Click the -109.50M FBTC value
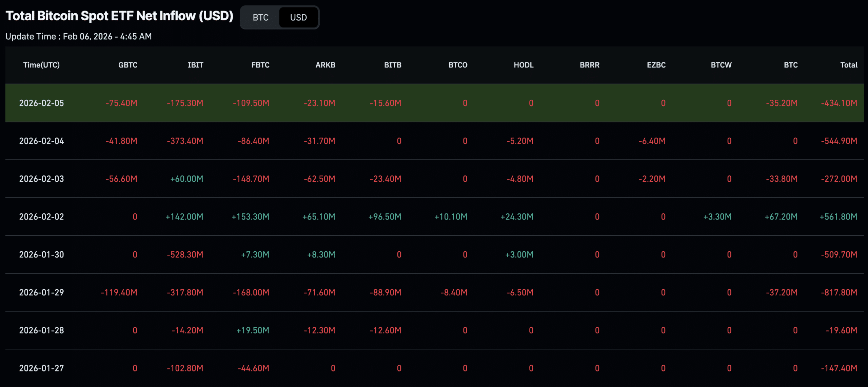 click(251, 103)
